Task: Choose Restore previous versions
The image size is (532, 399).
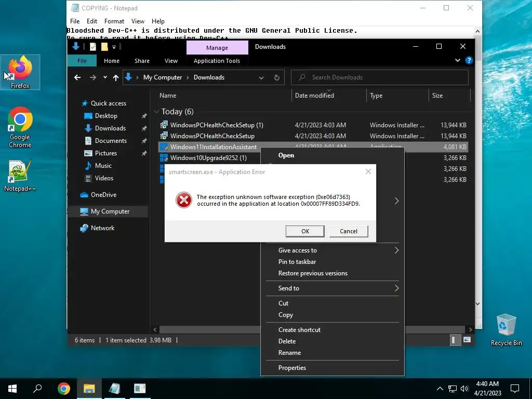Action: coord(332,273)
